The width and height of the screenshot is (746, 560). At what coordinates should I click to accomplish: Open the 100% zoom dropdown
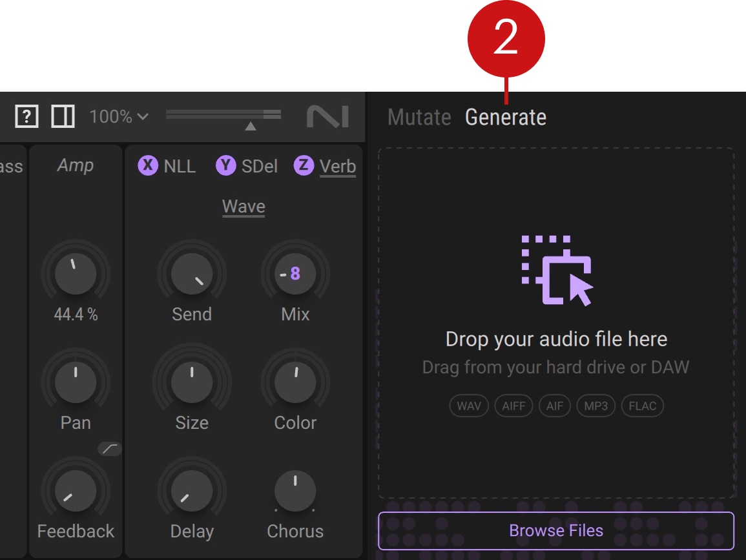point(119,116)
